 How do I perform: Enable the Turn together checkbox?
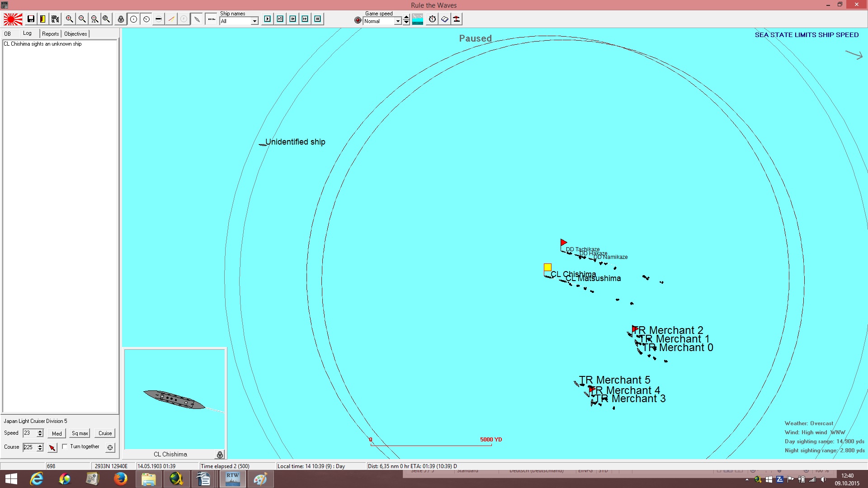tap(65, 446)
